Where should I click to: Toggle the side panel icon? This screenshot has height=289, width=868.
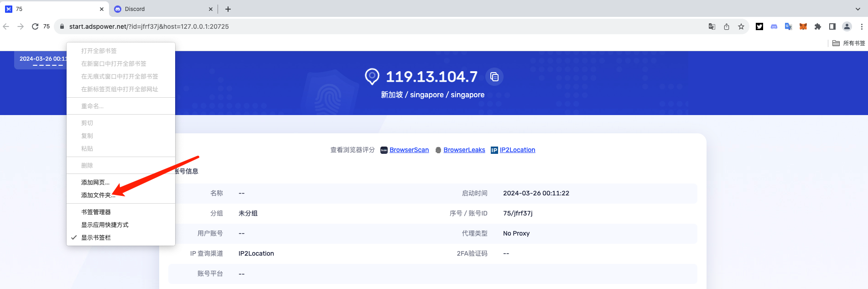(832, 26)
